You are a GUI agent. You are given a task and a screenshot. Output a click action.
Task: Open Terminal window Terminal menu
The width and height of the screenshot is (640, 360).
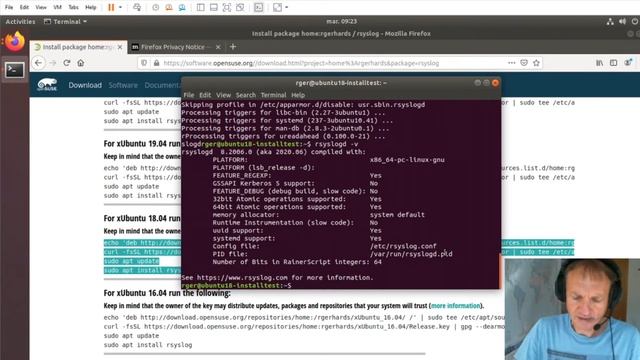click(273, 95)
